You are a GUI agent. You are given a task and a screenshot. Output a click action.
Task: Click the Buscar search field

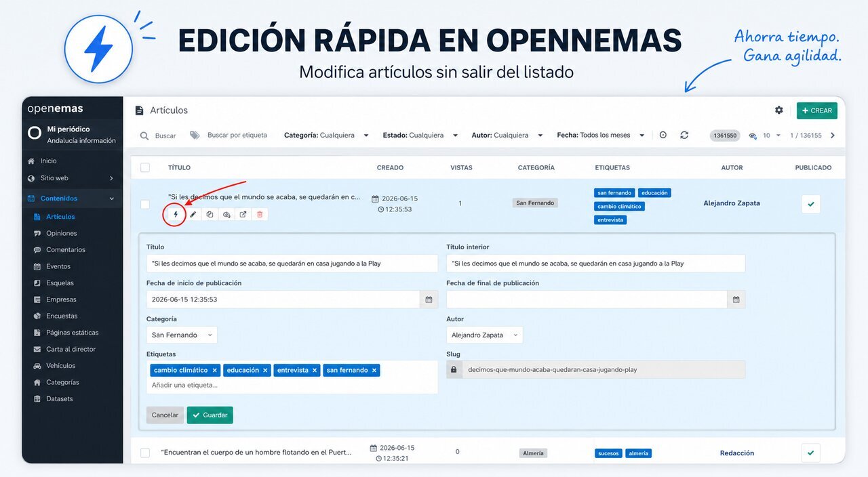[x=165, y=136]
